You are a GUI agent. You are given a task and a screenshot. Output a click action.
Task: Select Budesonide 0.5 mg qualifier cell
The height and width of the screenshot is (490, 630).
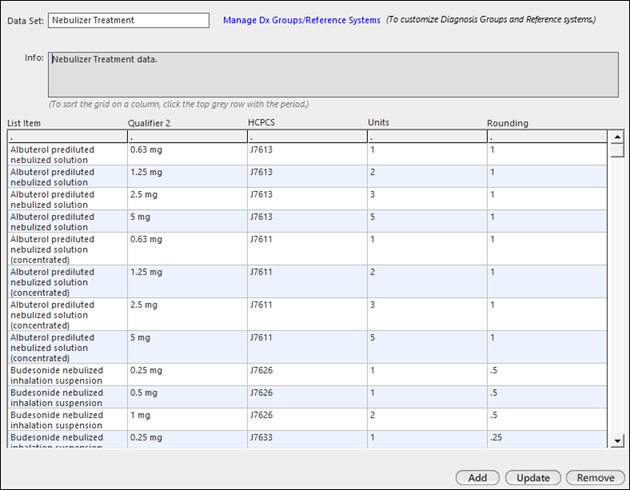188,397
